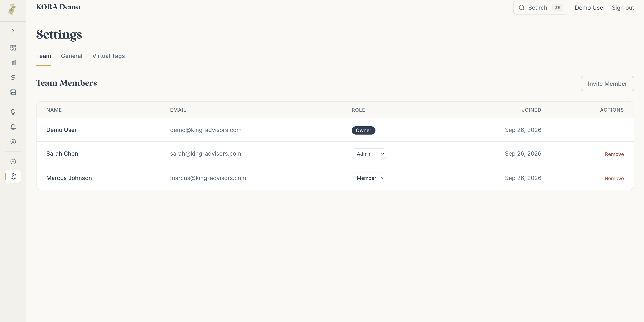Click the ⌘K shortcut badge in Search
The height and width of the screenshot is (322, 644).
pos(558,8)
